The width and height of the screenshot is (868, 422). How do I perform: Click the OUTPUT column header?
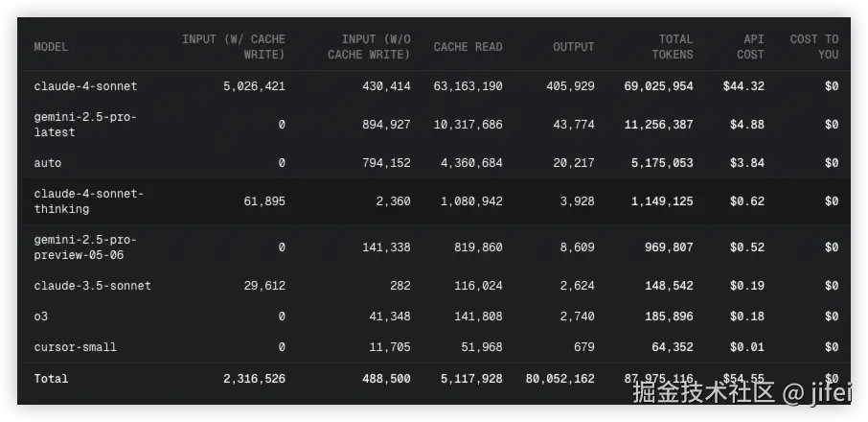[573, 47]
